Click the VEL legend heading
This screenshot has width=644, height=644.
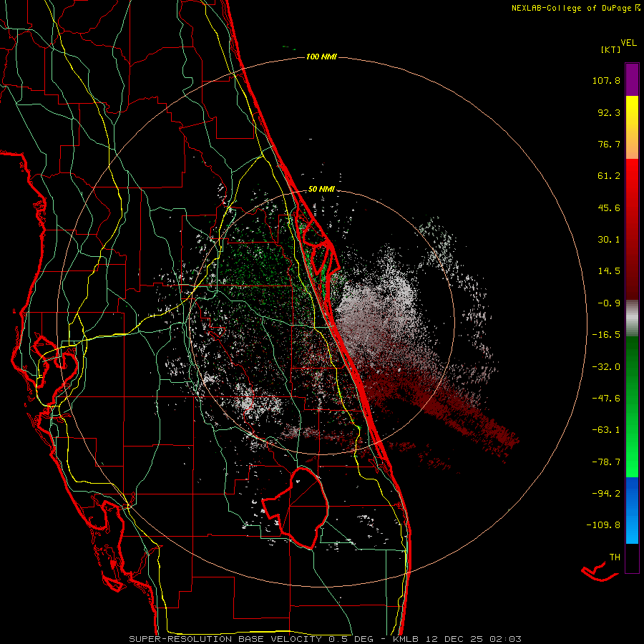(628, 43)
